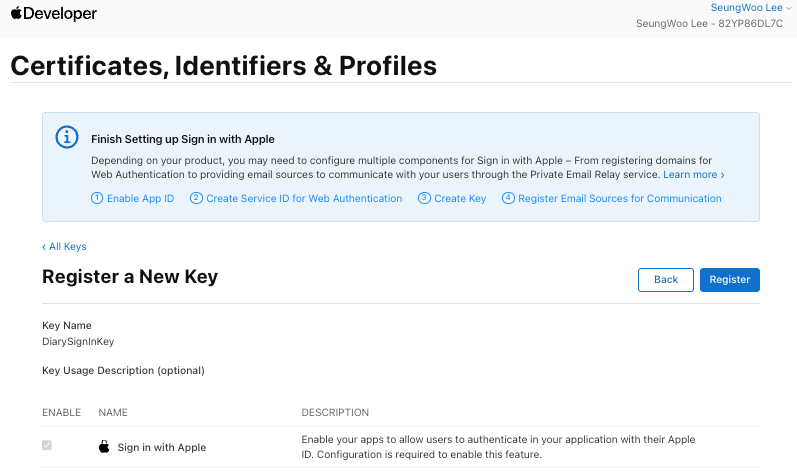Go to step 1 Enable App ID
This screenshot has width=797, height=476.
pyautogui.click(x=133, y=198)
